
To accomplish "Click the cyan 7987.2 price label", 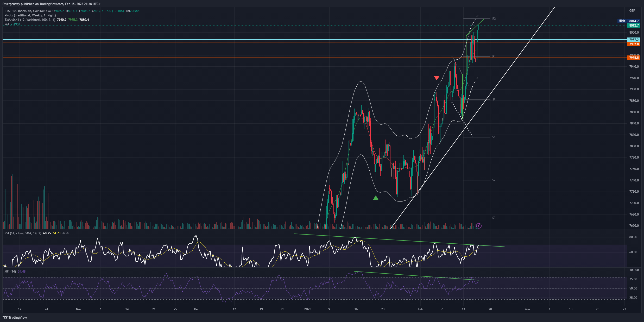I will (634, 40).
